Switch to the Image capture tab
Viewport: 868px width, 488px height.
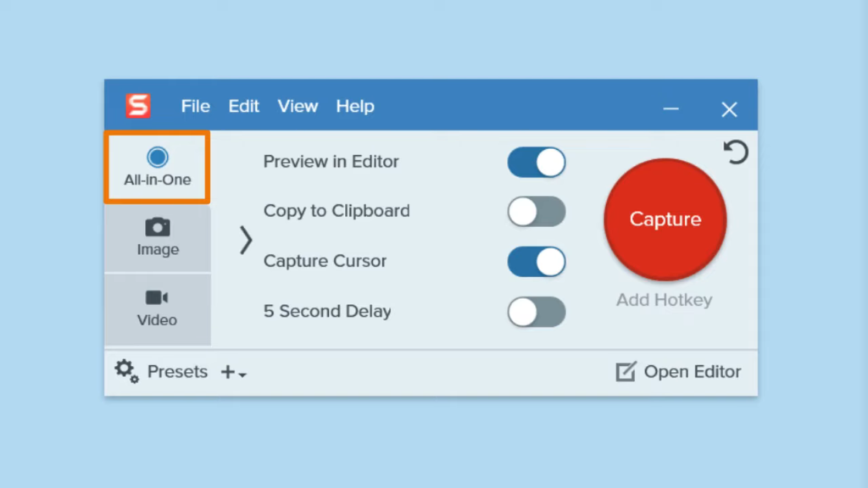(158, 238)
